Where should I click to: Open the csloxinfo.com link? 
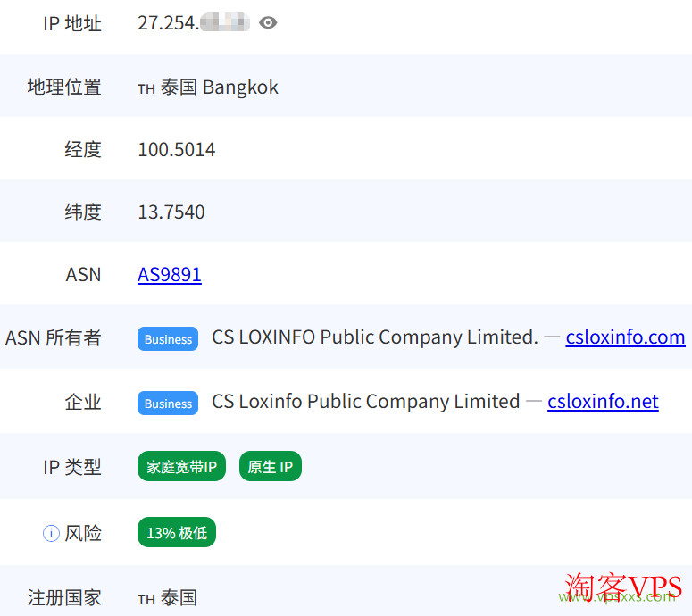click(625, 337)
